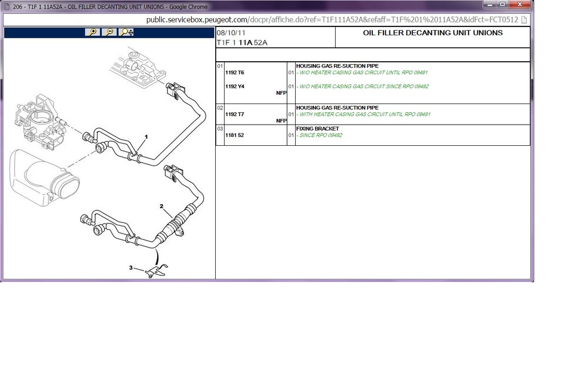Click the public.servicebox.peugeot.com address bar URL

pos(332,20)
